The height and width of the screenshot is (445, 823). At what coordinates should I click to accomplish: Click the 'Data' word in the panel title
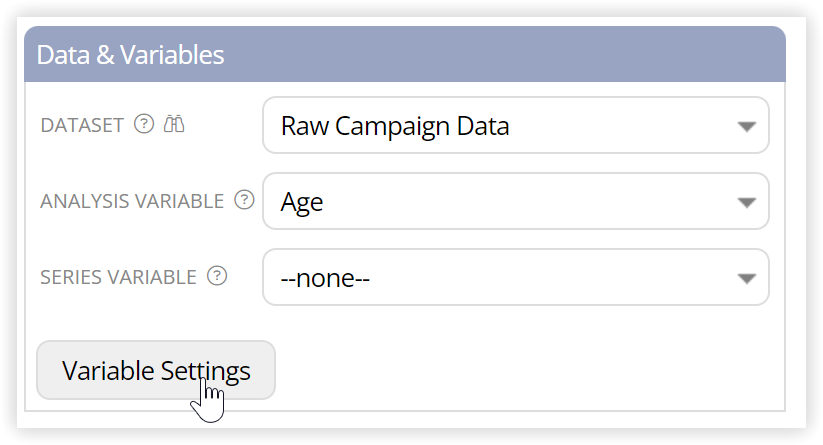point(63,55)
